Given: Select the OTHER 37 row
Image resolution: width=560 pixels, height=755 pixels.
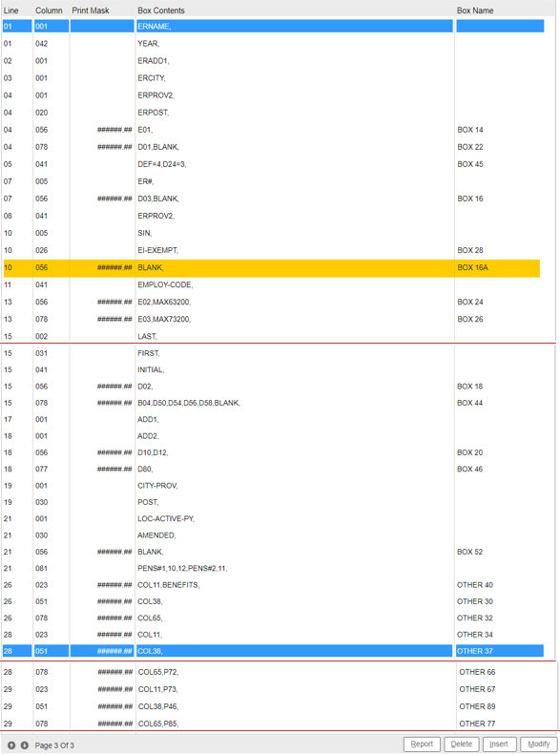Looking at the screenshot, I should click(x=273, y=651).
